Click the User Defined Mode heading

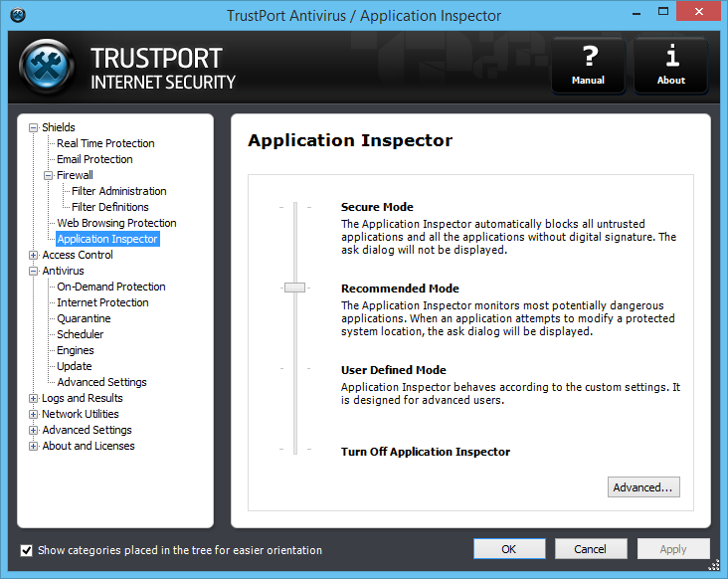point(393,370)
